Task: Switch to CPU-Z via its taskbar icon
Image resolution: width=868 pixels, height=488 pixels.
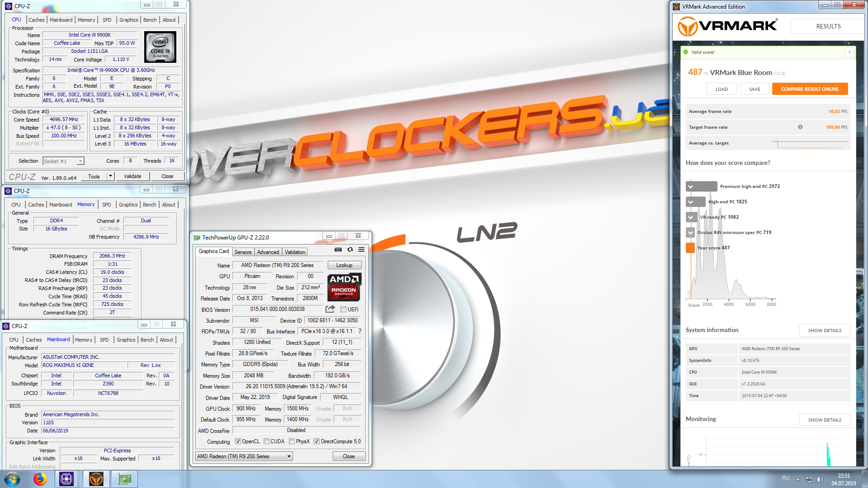Action: click(66, 479)
